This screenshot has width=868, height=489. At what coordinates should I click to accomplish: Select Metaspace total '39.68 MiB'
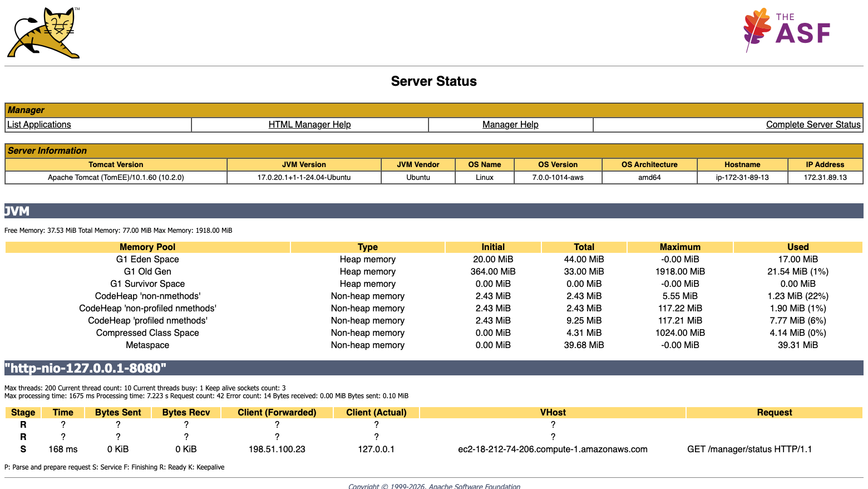coord(584,345)
